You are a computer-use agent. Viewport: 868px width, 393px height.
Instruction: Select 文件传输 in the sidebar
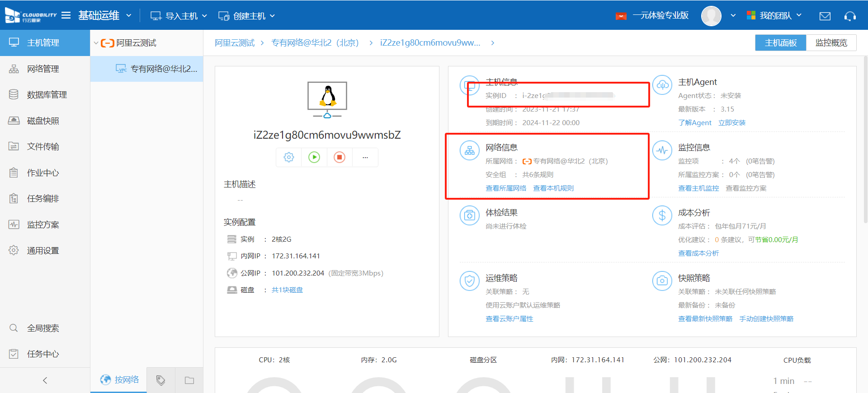[45, 146]
